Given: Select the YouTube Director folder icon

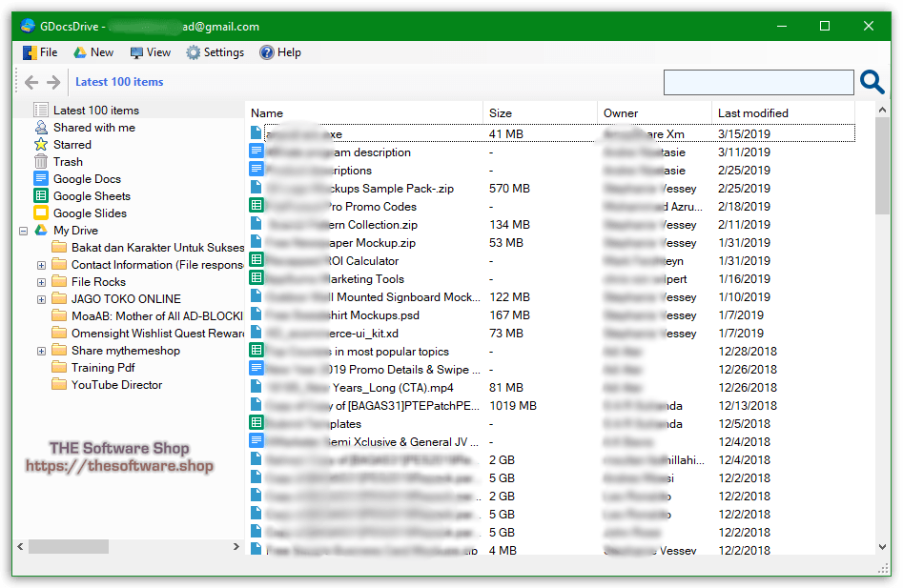Looking at the screenshot, I should coord(59,384).
